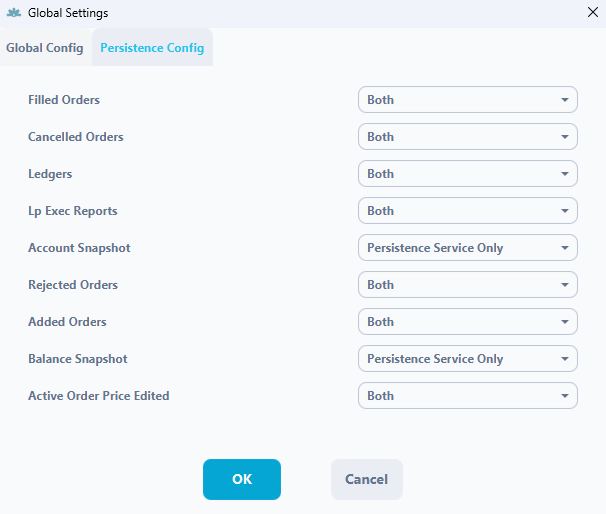The image size is (606, 514).
Task: Confirm settings with the OK button
Action: [242, 479]
